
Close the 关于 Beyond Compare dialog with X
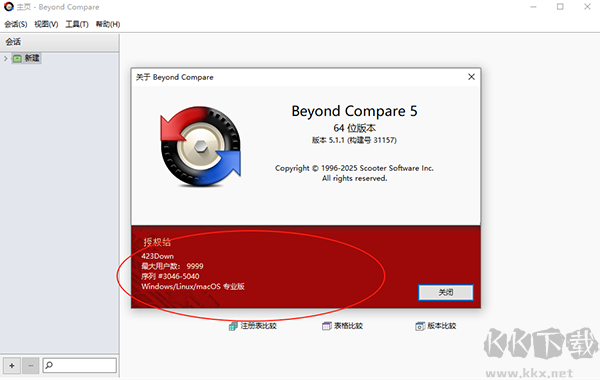click(471, 77)
